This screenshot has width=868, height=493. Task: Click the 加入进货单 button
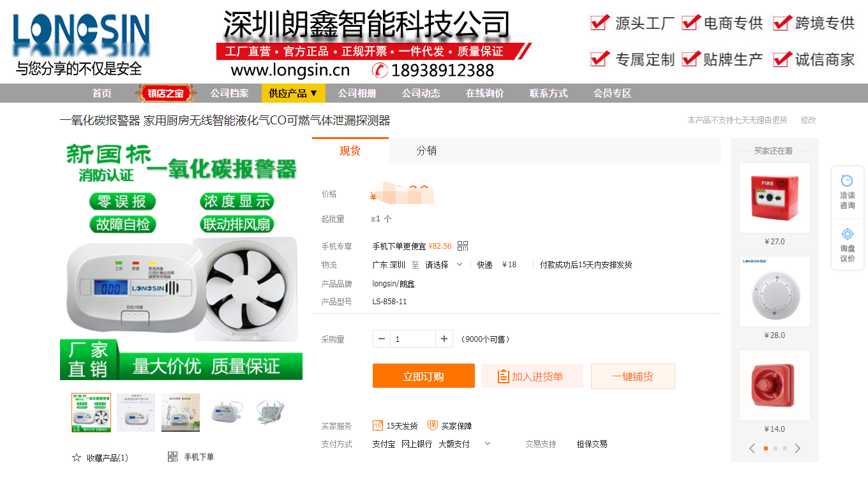(532, 376)
